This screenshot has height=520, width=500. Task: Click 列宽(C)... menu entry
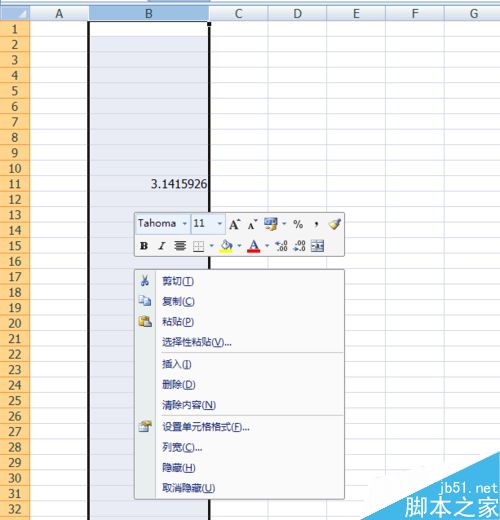point(182,447)
